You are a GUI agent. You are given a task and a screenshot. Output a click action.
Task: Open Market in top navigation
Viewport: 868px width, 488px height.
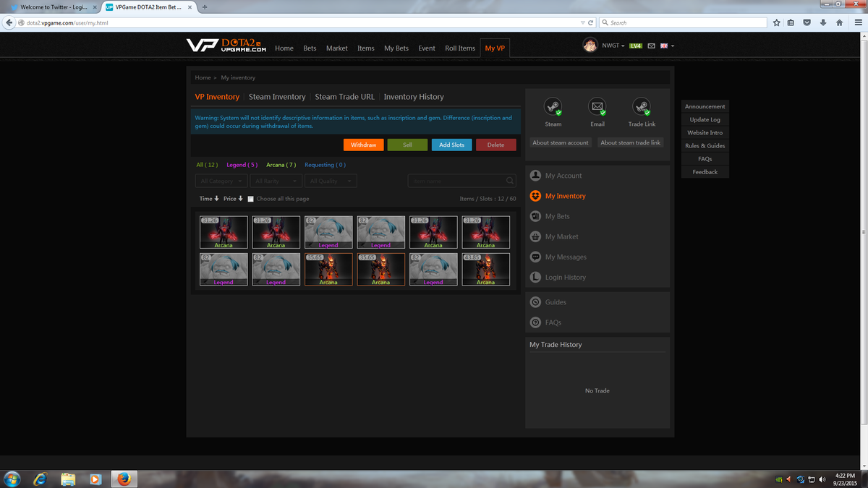pyautogui.click(x=337, y=48)
